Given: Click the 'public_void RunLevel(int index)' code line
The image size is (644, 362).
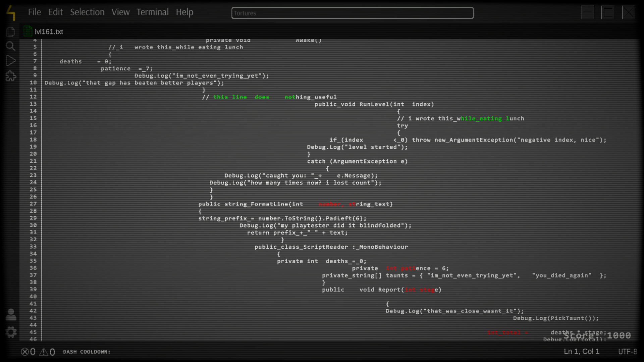Looking at the screenshot, I should point(374,104).
